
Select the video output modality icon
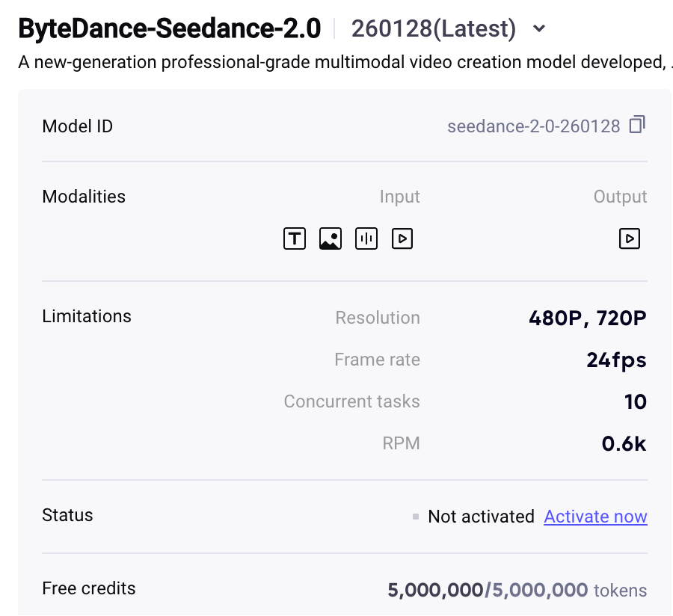click(629, 238)
